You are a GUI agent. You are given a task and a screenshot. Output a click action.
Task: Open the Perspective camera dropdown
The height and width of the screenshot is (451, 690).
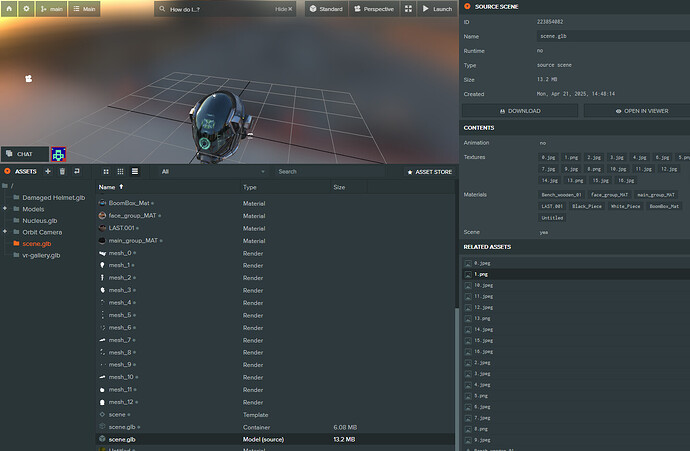coord(372,8)
